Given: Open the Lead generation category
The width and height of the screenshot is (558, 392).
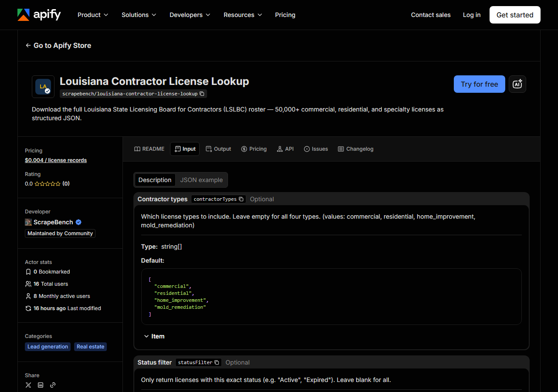Looking at the screenshot, I should (48, 347).
